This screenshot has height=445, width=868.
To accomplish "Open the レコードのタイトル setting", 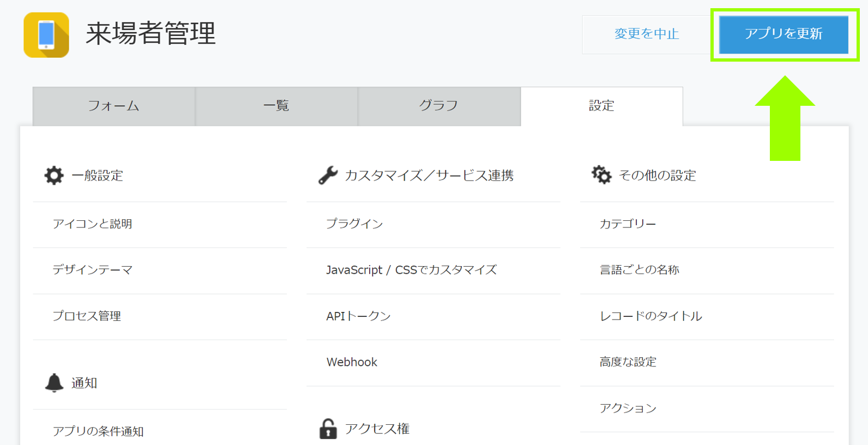I will (x=651, y=316).
